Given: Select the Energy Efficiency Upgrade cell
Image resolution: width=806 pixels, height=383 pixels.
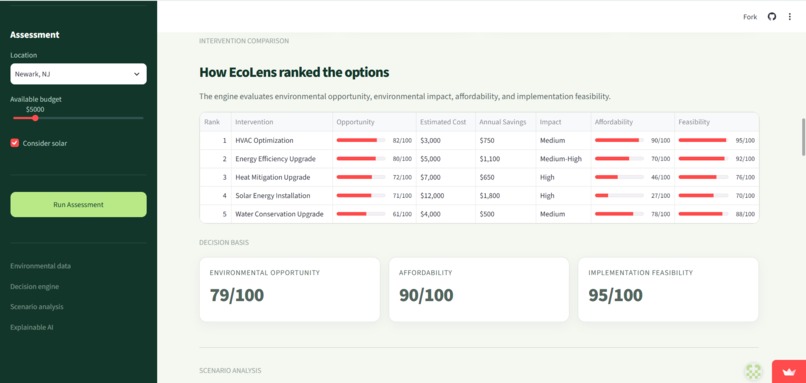Looking at the screenshot, I should click(x=282, y=159).
